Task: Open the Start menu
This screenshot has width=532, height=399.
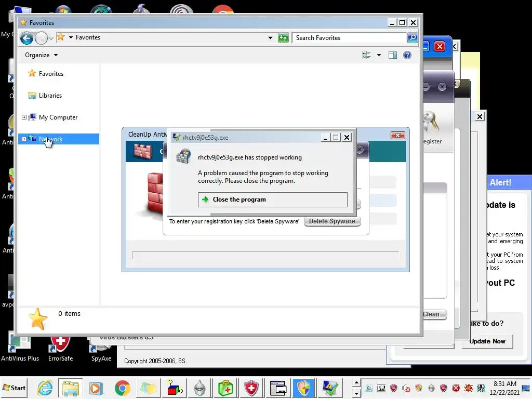Action: [14, 388]
